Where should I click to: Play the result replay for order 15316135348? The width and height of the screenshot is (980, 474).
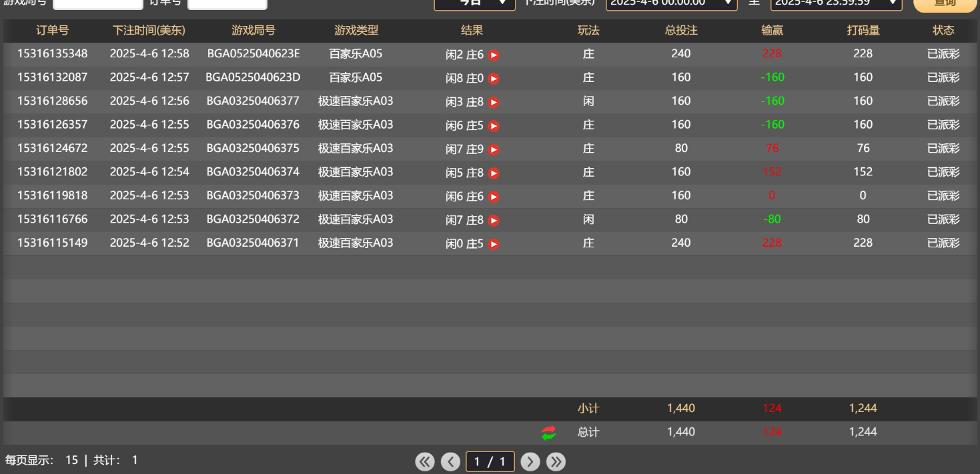492,55
